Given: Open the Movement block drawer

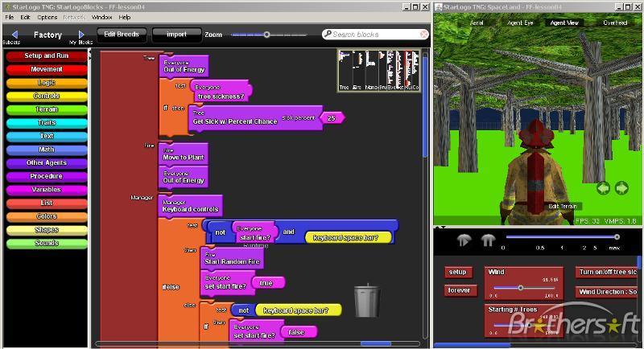Looking at the screenshot, I should pyautogui.click(x=47, y=69).
